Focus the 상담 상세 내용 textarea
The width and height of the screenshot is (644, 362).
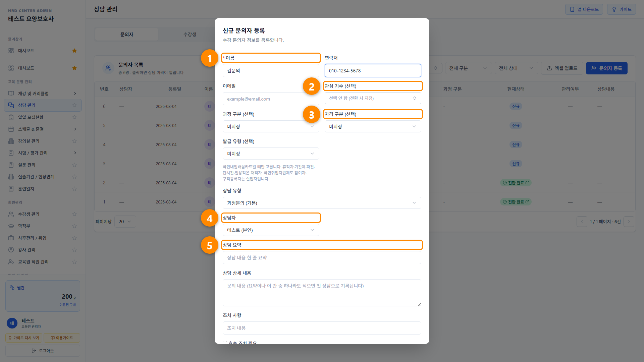pos(322,293)
